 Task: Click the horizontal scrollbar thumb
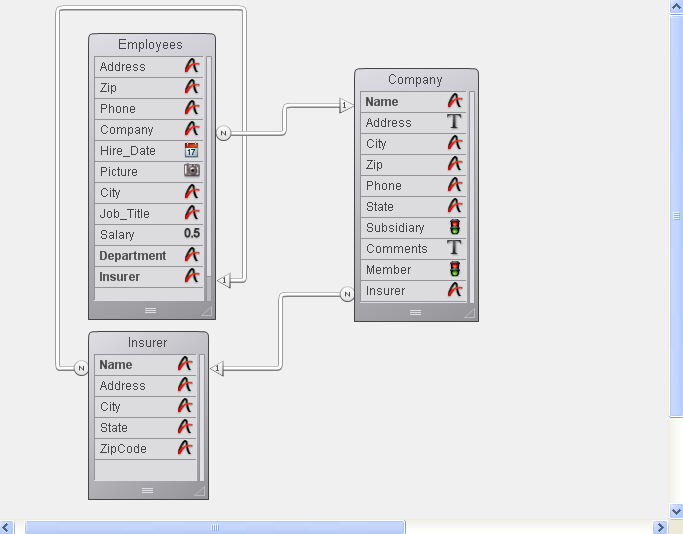(214, 527)
